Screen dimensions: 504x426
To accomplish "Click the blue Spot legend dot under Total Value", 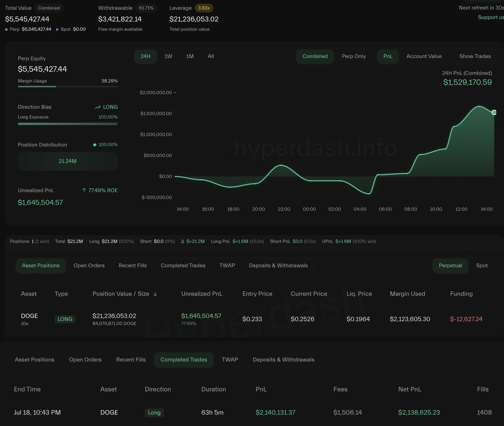I will pyautogui.click(x=57, y=29).
